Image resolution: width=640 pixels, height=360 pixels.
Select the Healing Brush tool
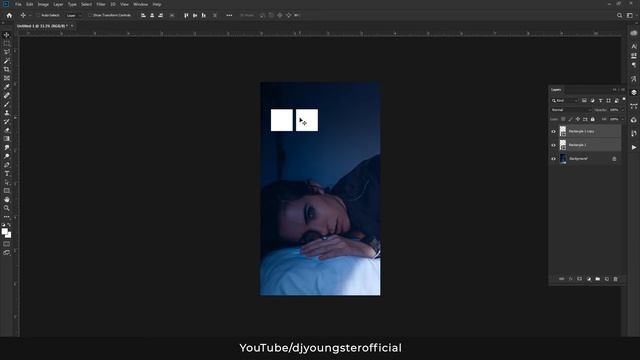pos(7,95)
